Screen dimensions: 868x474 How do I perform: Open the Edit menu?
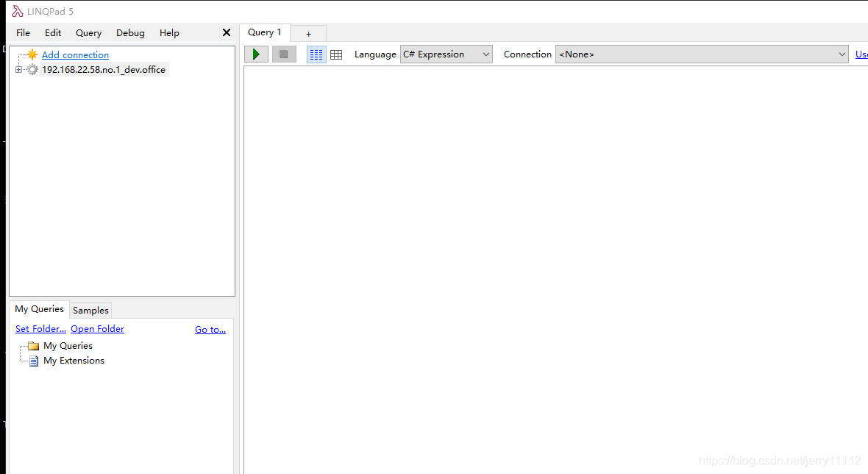(53, 32)
